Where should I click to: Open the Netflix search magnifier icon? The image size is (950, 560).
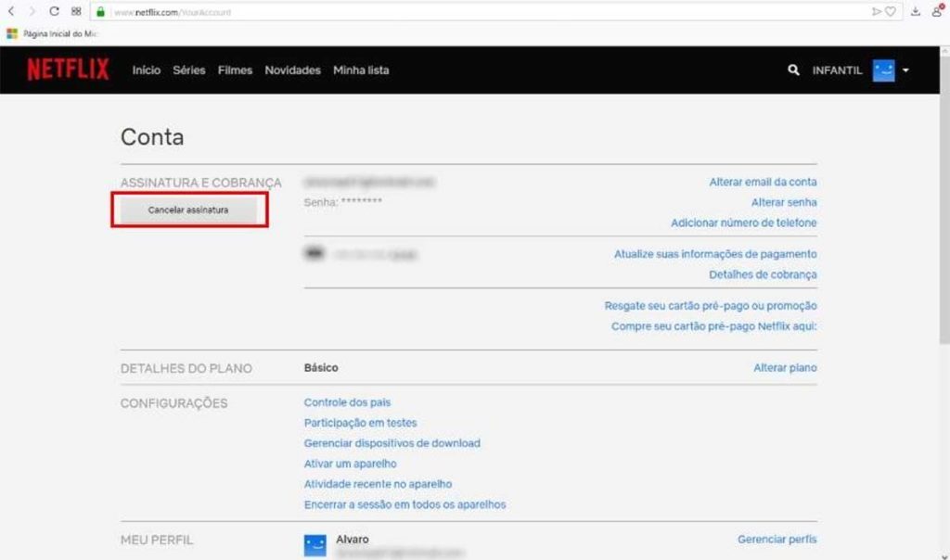[793, 70]
